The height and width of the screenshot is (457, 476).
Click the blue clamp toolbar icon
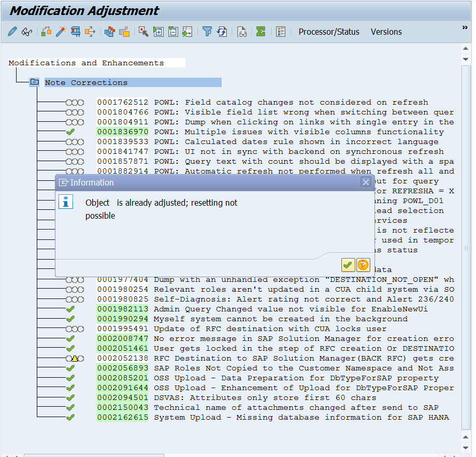76,32
